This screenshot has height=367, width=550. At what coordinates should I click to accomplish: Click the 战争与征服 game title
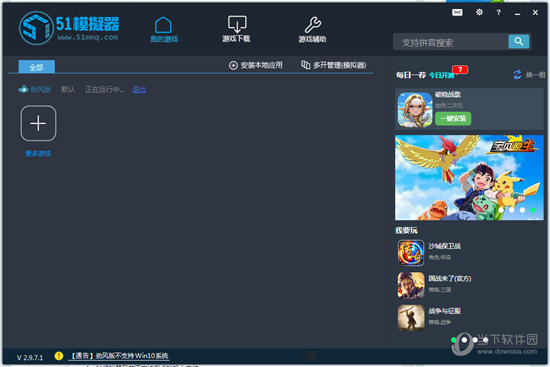click(445, 311)
